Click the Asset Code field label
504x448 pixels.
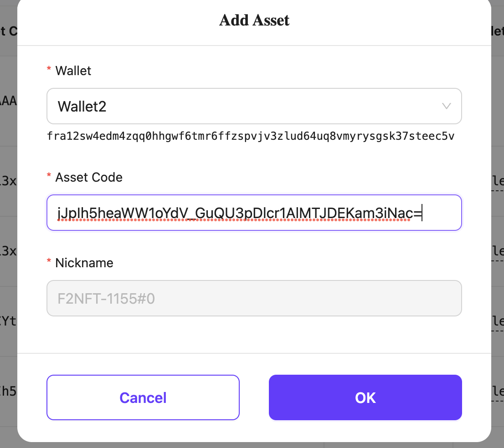[x=89, y=177]
